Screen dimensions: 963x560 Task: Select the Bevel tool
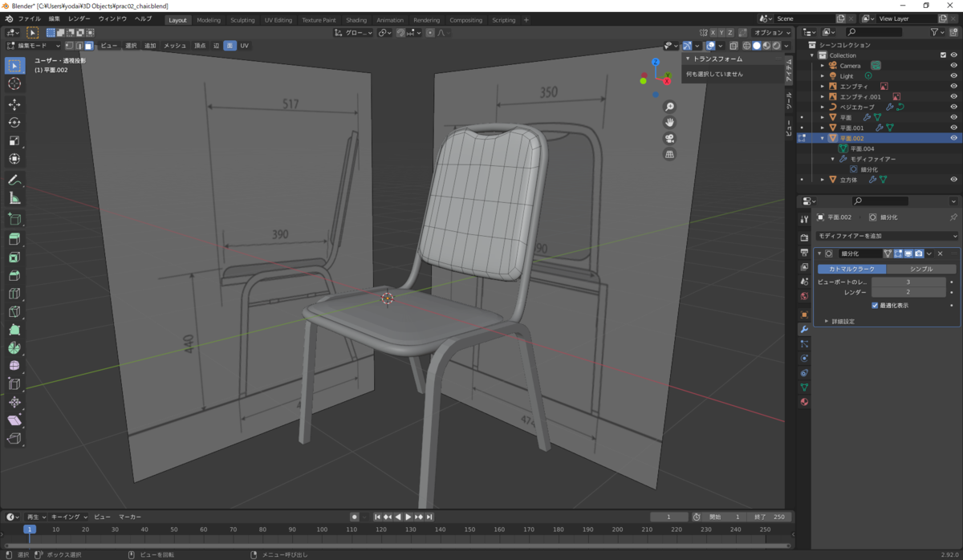14,275
